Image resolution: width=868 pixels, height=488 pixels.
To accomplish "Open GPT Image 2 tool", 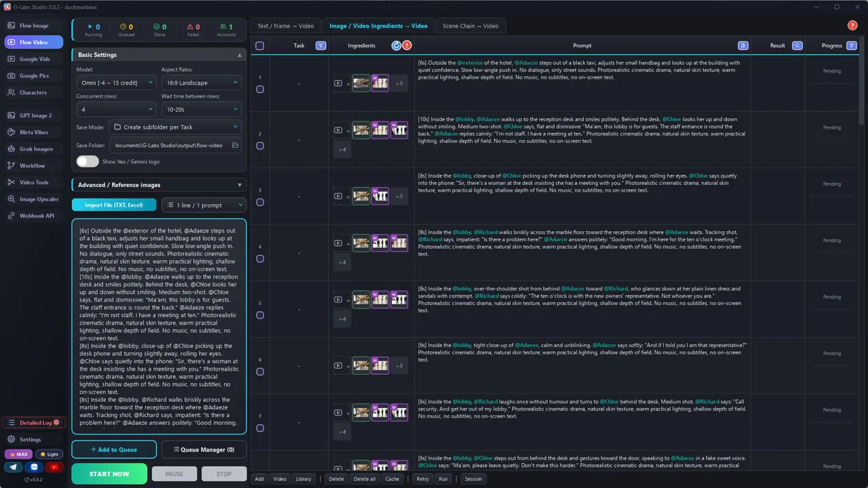I will point(34,115).
